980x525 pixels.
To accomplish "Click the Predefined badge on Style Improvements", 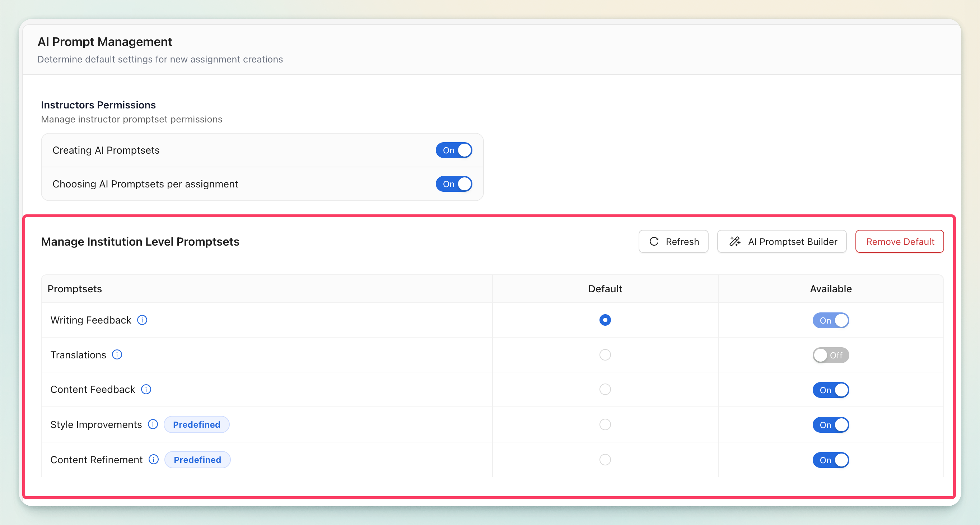I will (196, 424).
